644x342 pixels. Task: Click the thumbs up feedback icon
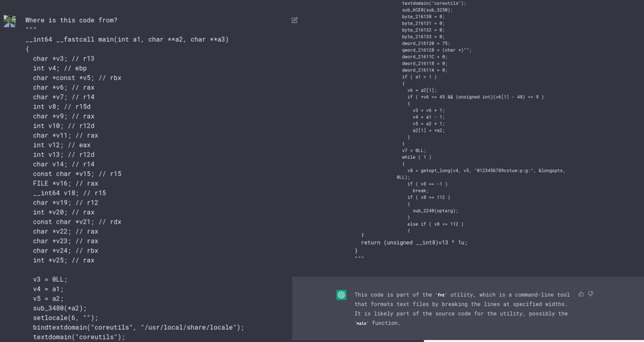[x=581, y=294]
